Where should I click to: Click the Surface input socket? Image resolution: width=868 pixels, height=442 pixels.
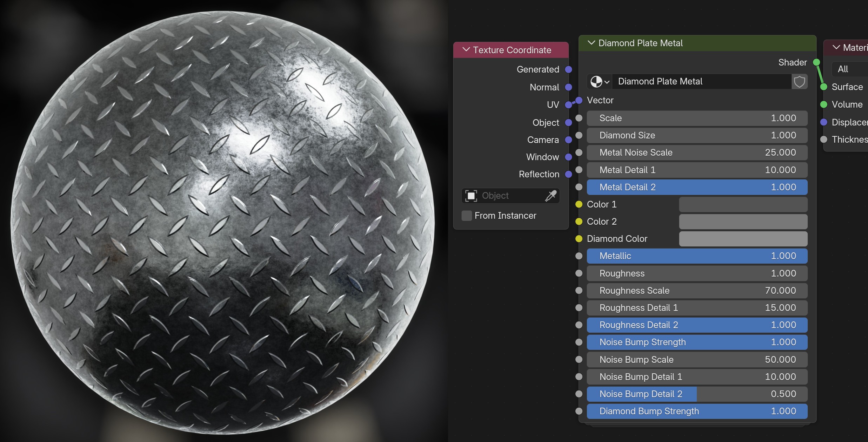(x=824, y=87)
